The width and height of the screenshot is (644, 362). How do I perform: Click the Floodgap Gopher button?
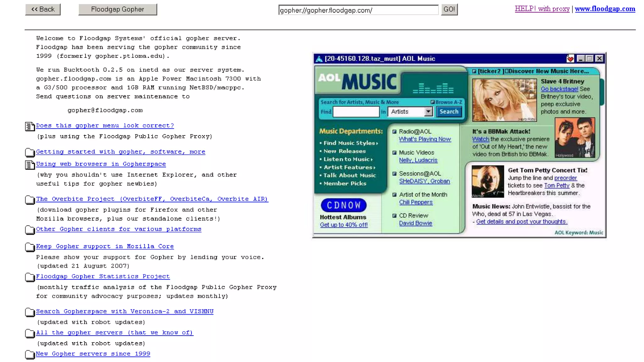(118, 9)
